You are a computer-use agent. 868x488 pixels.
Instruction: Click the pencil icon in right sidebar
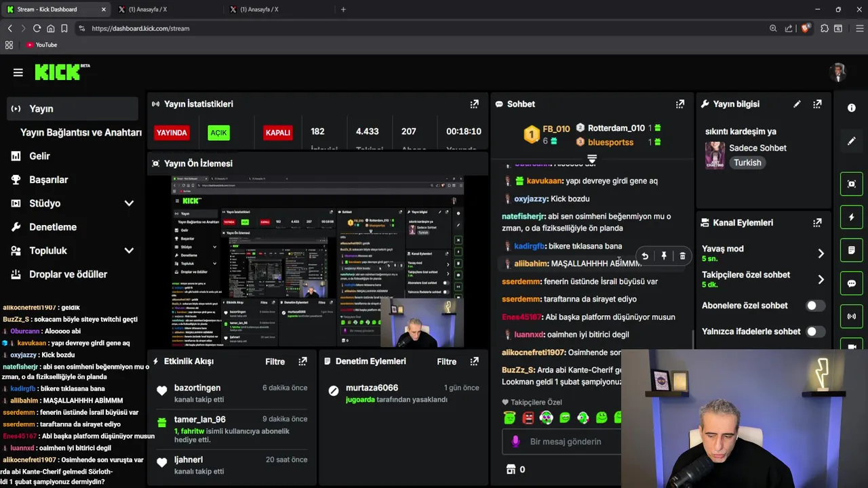[x=852, y=141]
